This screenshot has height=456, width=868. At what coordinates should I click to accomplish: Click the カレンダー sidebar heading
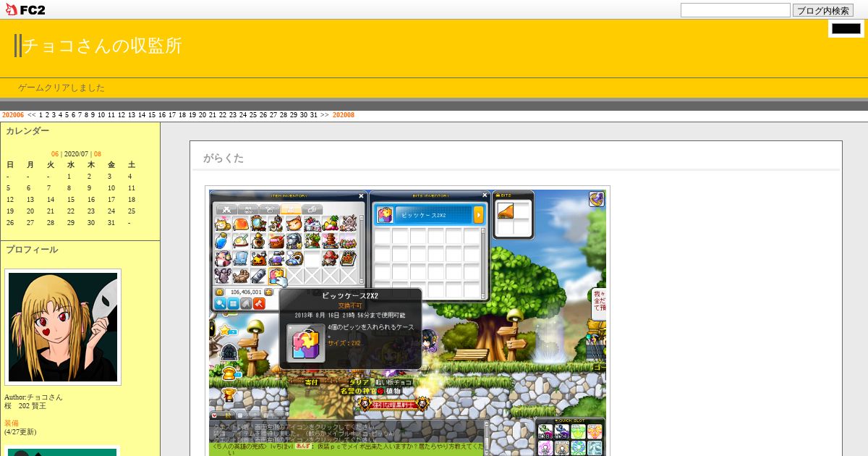27,131
